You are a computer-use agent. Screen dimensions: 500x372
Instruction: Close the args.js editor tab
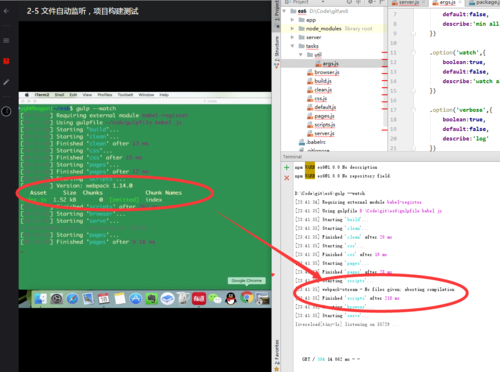pyautogui.click(x=460, y=2)
